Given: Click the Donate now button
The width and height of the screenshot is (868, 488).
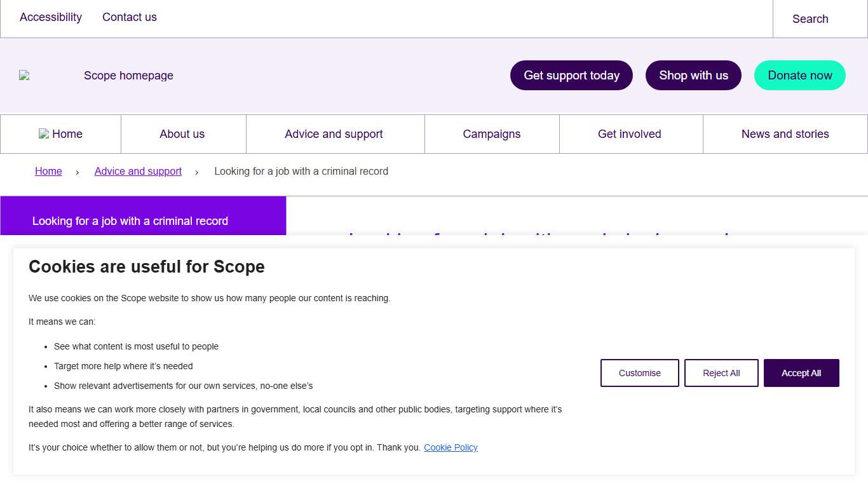Looking at the screenshot, I should (799, 76).
